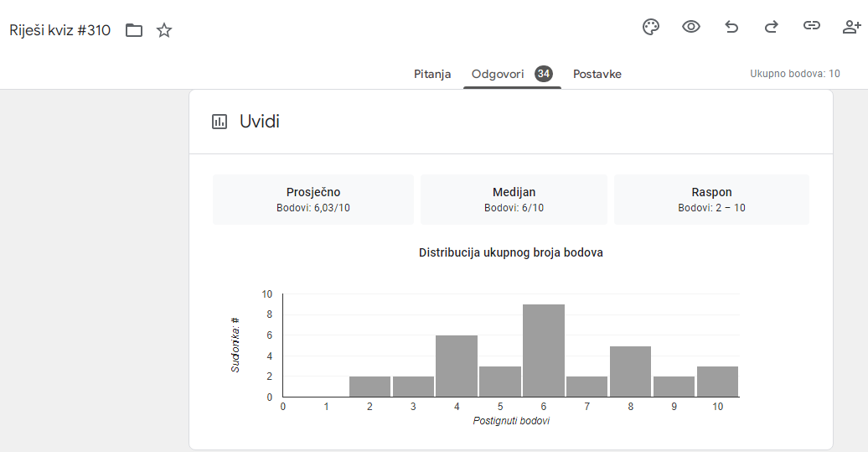Select the Raspon score card

point(711,200)
